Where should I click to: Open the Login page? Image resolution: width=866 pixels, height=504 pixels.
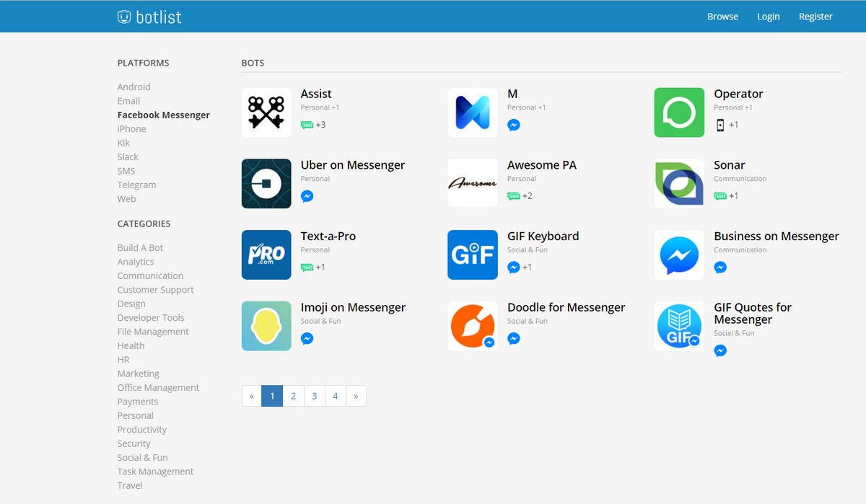tap(768, 17)
